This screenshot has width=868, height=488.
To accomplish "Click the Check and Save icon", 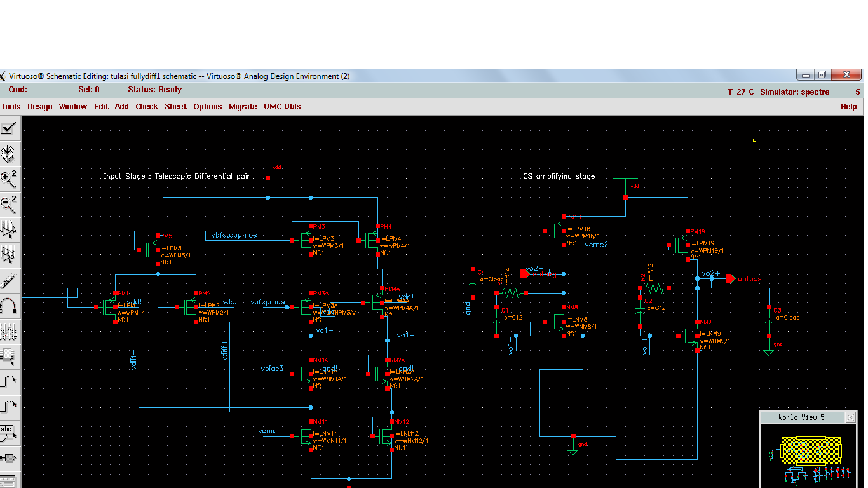I will coord(8,128).
